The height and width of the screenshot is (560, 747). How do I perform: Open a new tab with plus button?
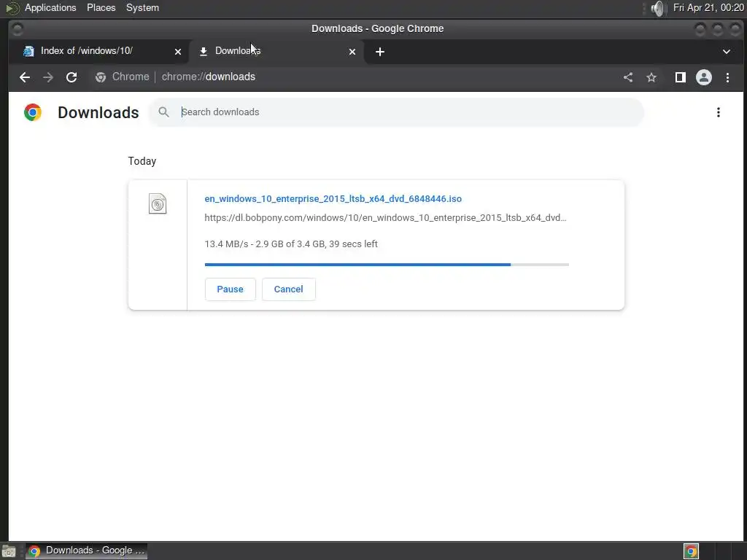(379, 52)
